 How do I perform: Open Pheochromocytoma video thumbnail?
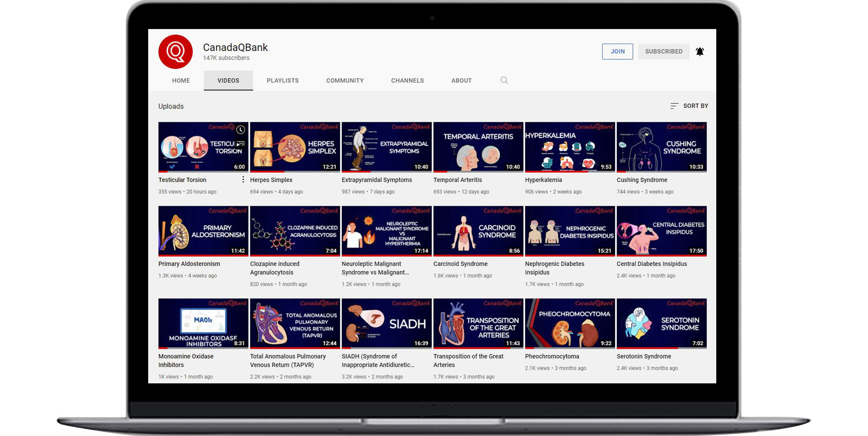[570, 323]
